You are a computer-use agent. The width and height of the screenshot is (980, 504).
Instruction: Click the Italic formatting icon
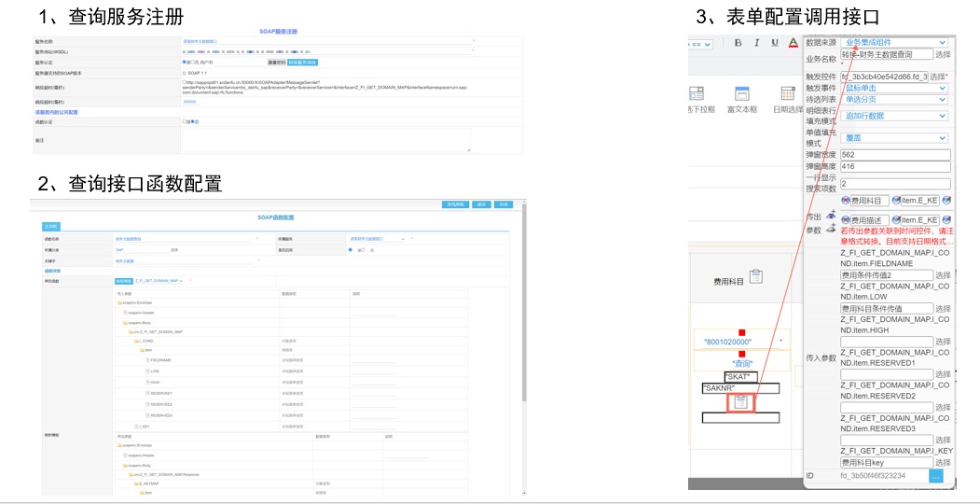pyautogui.click(x=756, y=43)
